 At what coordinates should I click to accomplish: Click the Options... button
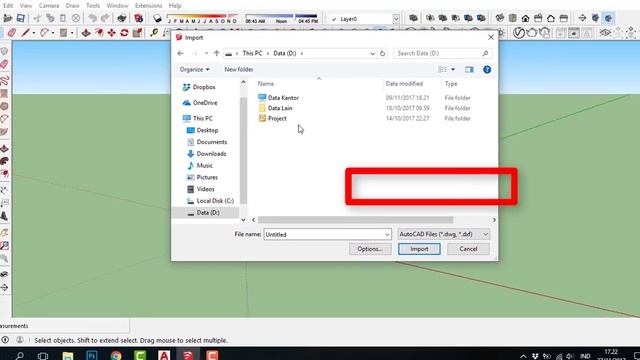click(x=370, y=249)
